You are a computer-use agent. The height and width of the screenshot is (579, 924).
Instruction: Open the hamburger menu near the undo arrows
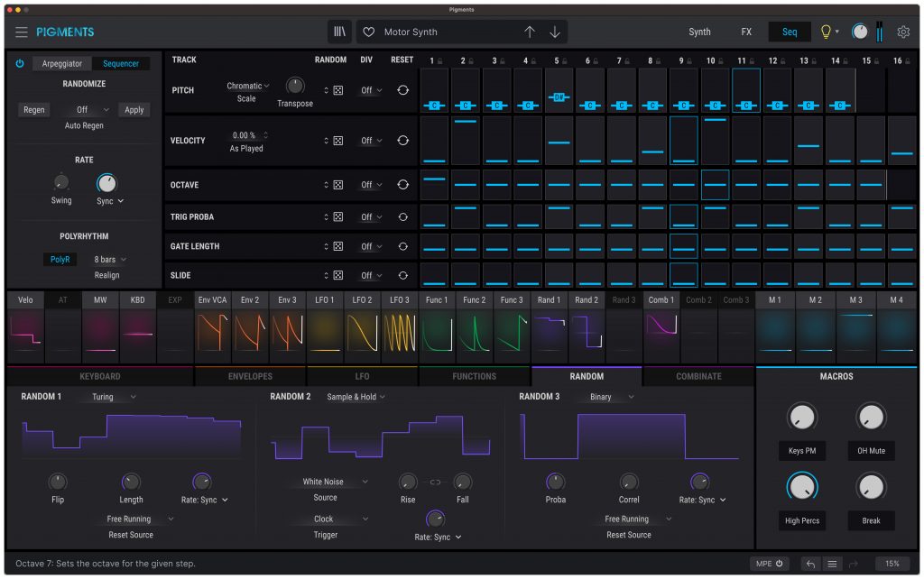click(832, 564)
